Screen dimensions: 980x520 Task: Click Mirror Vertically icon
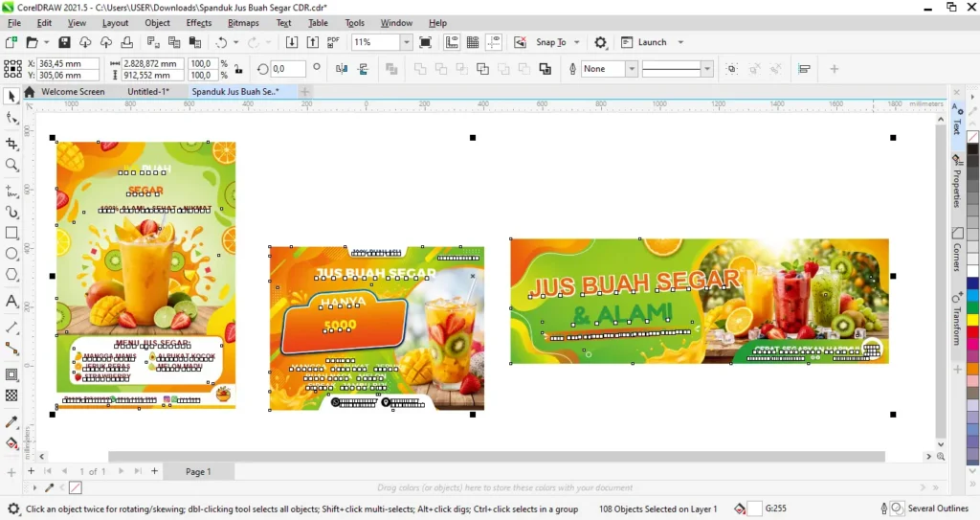[363, 69]
